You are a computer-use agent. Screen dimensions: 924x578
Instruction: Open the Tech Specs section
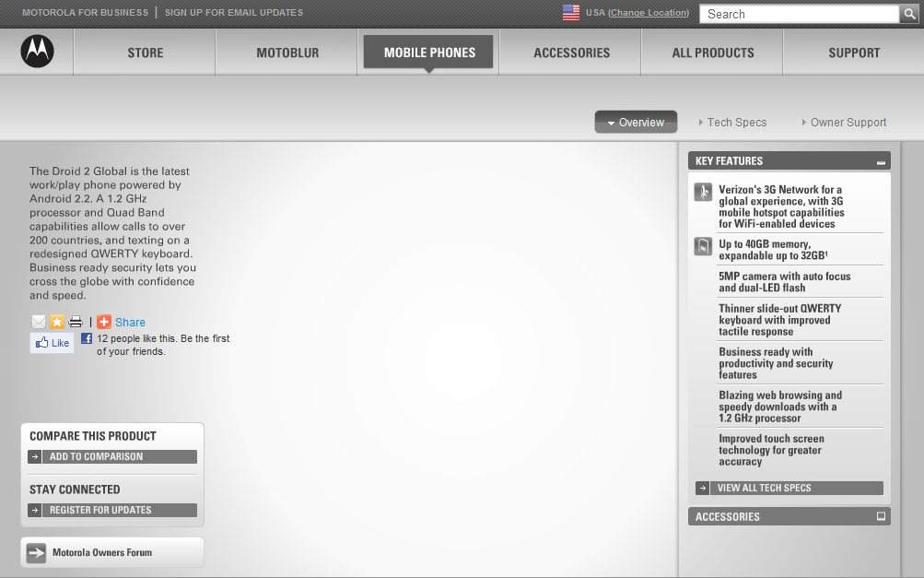click(732, 122)
